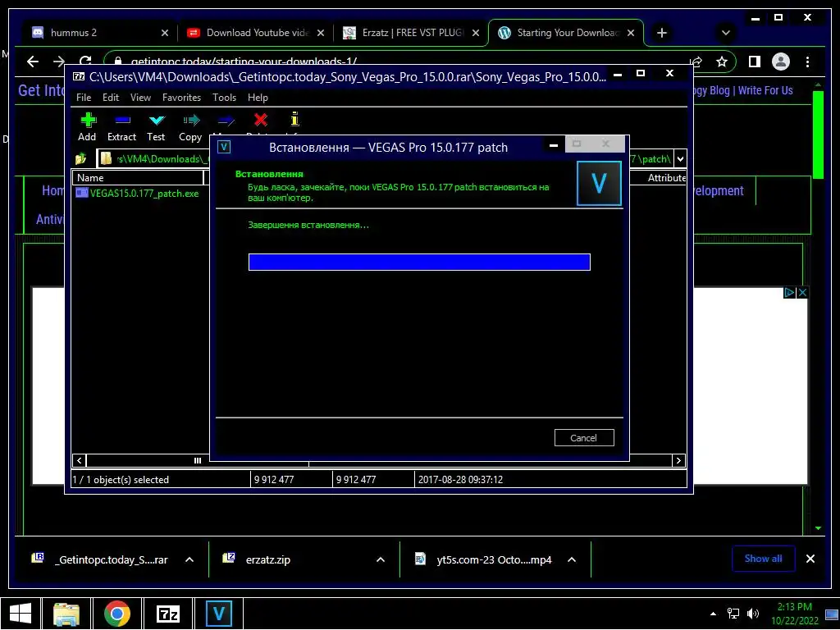Close the Erzatz FREE VST tab
This screenshot has width=840, height=630.
point(475,33)
